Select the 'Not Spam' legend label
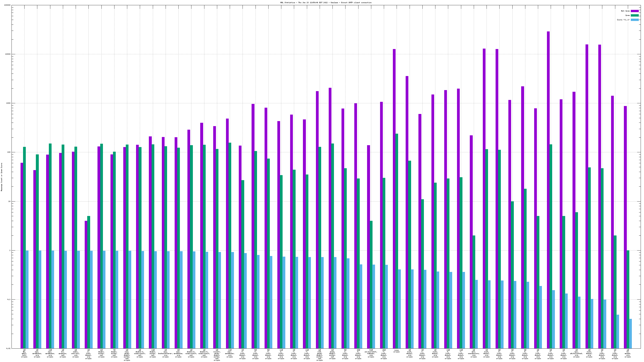Image resolution: width=644 pixels, height=362 pixels. [x=625, y=11]
